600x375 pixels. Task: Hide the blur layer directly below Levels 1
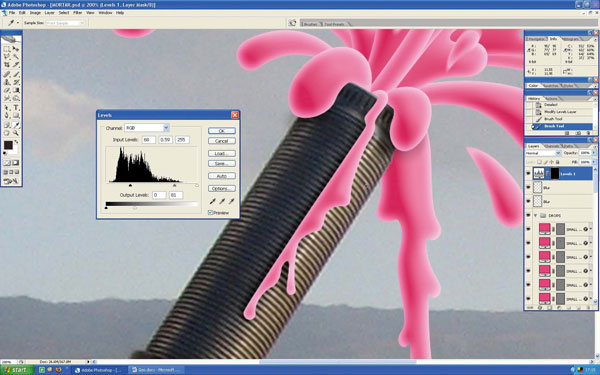528,188
